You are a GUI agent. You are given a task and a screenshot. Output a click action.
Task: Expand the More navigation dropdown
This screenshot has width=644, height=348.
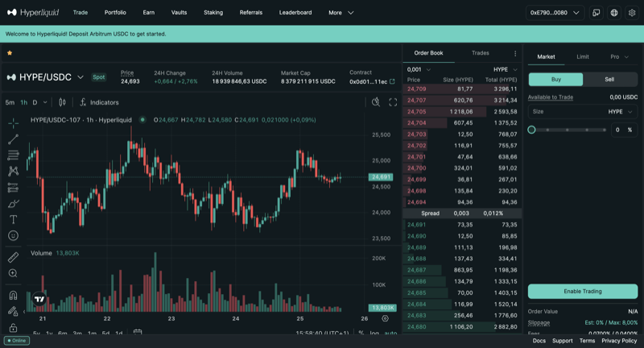[x=341, y=13]
